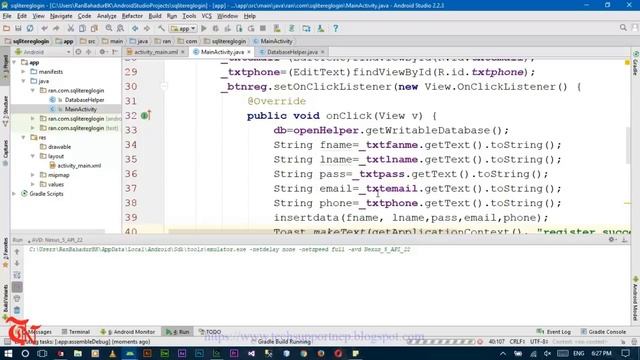The width and height of the screenshot is (640, 360).
Task: Click the Save All toolbar icon
Action: [x=18, y=28]
